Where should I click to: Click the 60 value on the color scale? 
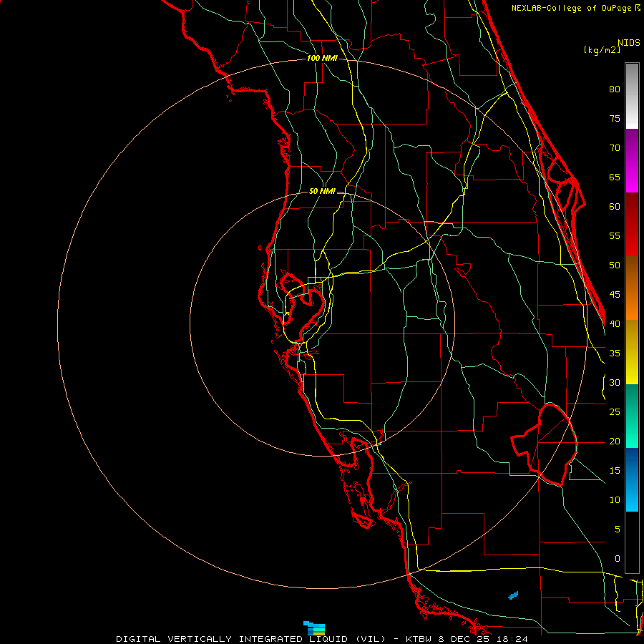(x=615, y=207)
